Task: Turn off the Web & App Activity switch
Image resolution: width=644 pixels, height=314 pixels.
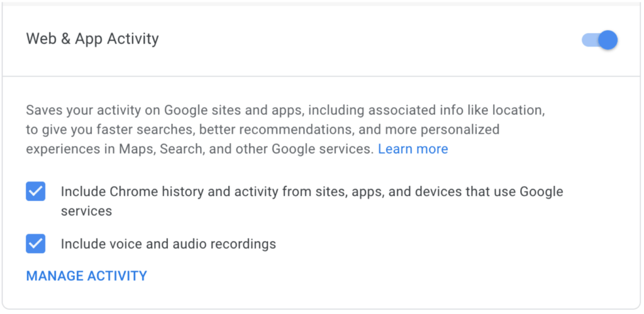Action: tap(601, 40)
